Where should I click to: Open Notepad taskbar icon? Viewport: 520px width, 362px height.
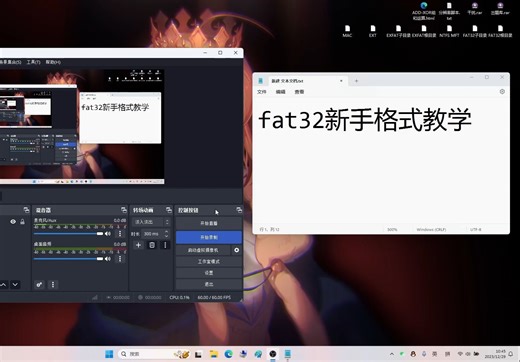288,354
